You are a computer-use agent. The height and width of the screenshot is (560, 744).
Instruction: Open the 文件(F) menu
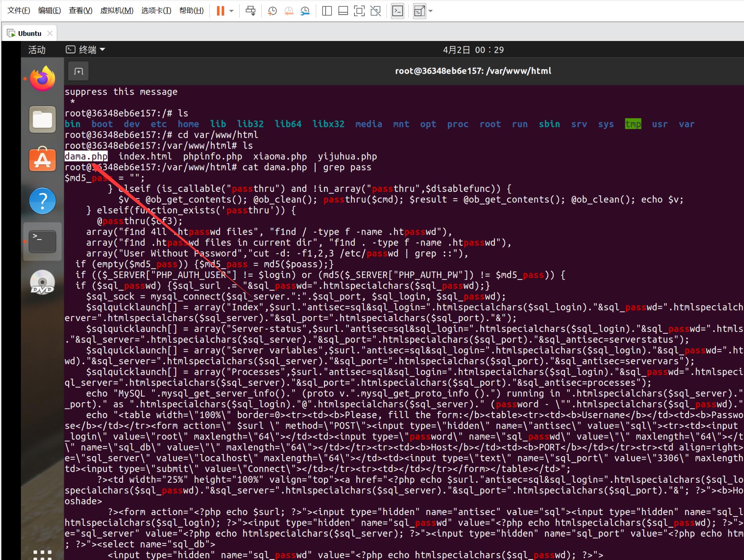19,11
